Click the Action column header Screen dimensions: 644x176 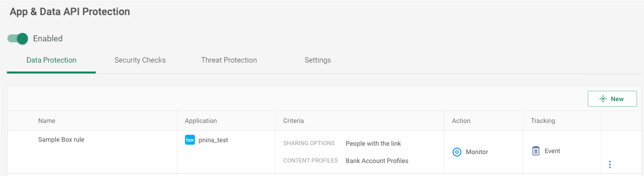click(461, 121)
